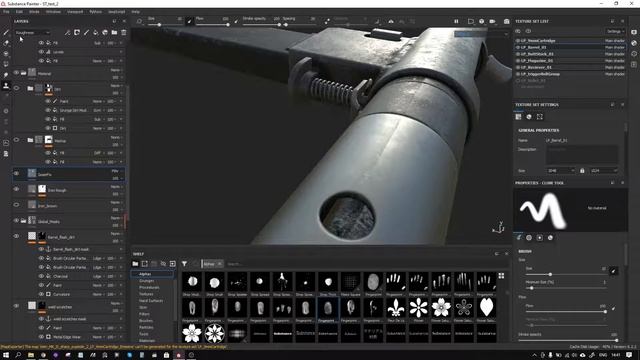Hide the Charcoal effect in layer stack
Screen dimensions: 640x360
[41, 276]
